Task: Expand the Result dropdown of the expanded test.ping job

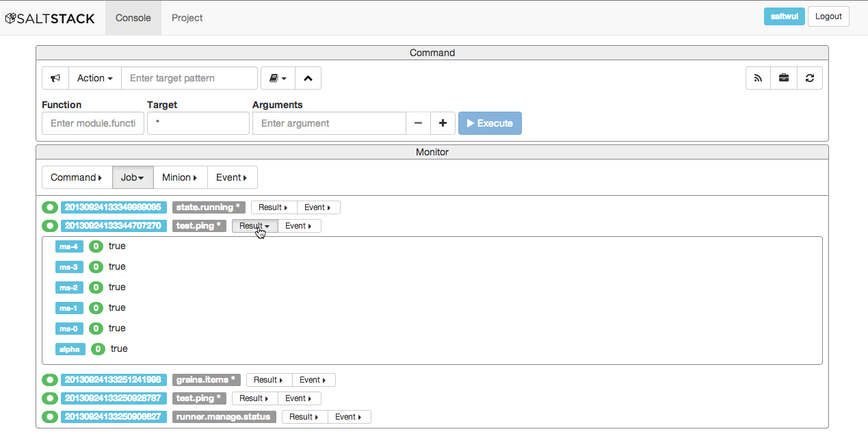Action: [254, 225]
